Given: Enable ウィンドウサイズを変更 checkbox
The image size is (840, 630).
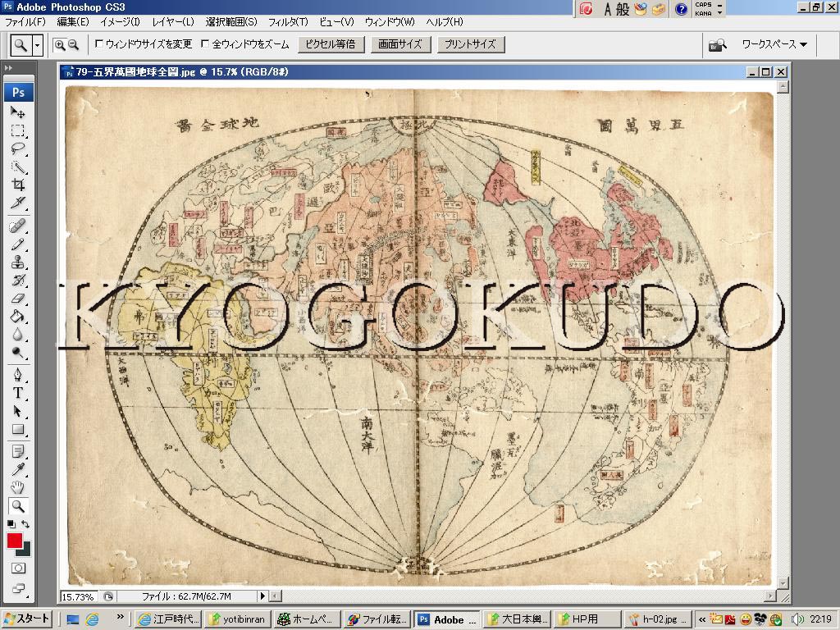Looking at the screenshot, I should [99, 44].
